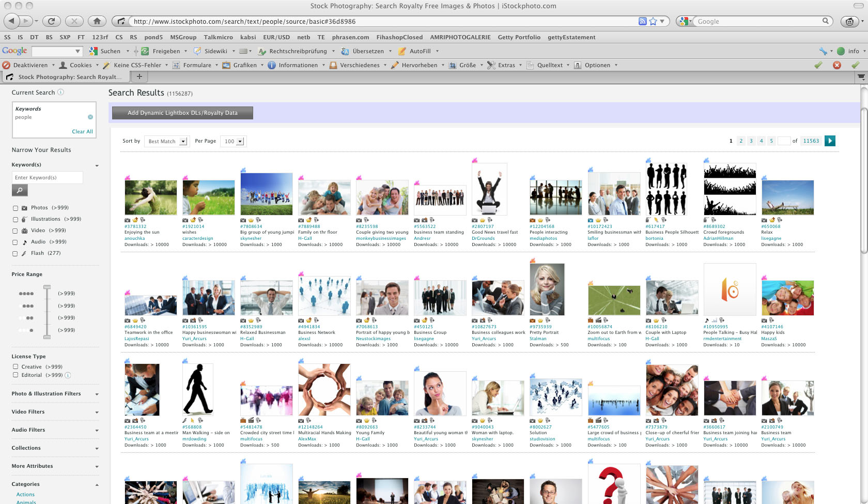Click the Suchen toolbar button

(105, 51)
